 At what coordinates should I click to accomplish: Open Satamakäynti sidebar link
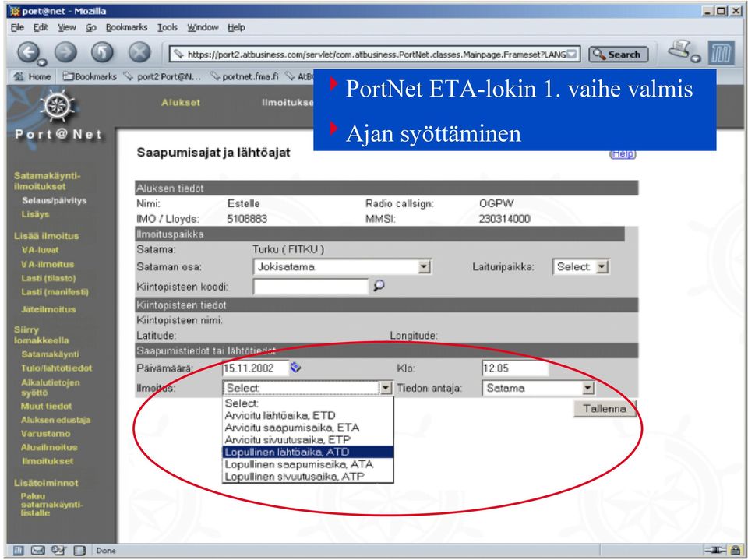click(51, 354)
